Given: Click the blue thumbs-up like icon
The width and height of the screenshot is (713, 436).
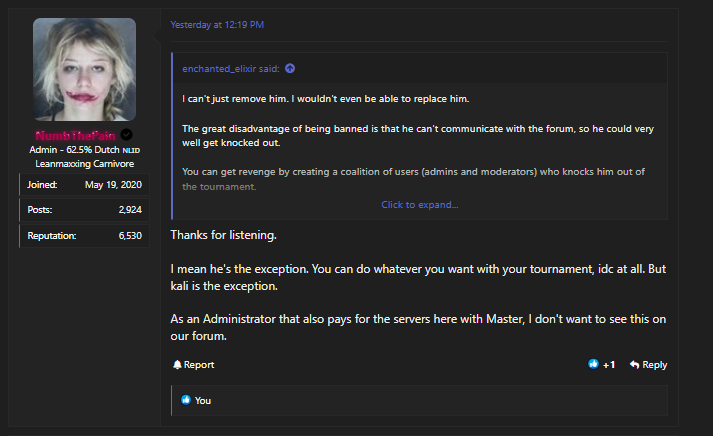Looking at the screenshot, I should (593, 365).
